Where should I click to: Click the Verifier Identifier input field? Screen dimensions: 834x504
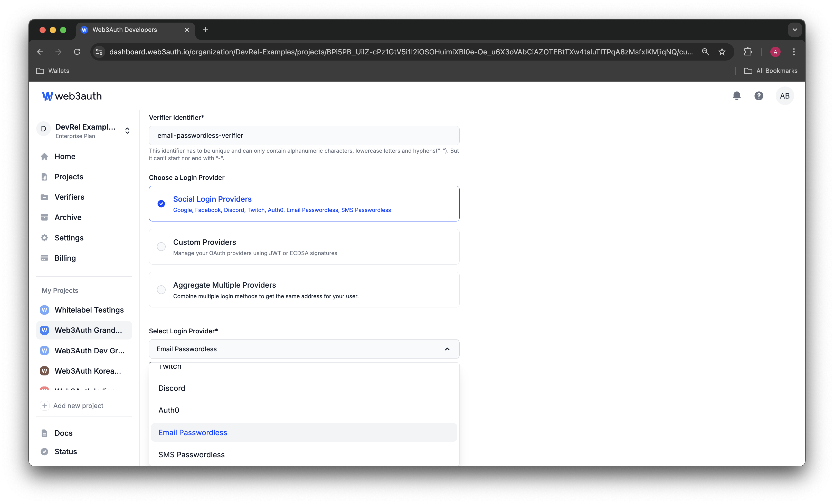[x=304, y=136]
